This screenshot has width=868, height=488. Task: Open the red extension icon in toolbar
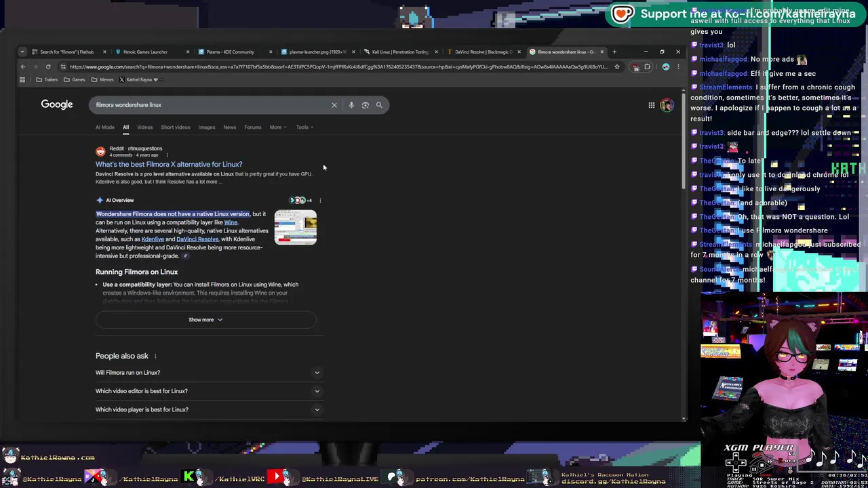[x=635, y=66]
